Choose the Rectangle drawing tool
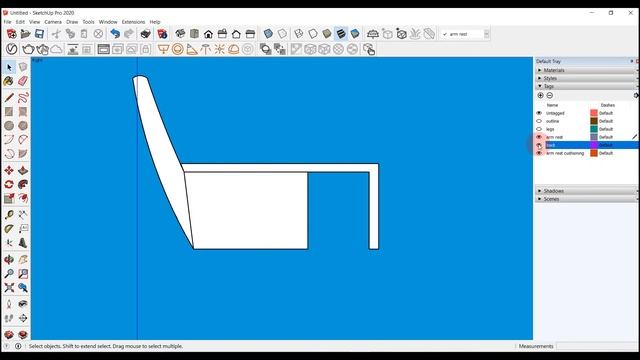 pos(9,111)
